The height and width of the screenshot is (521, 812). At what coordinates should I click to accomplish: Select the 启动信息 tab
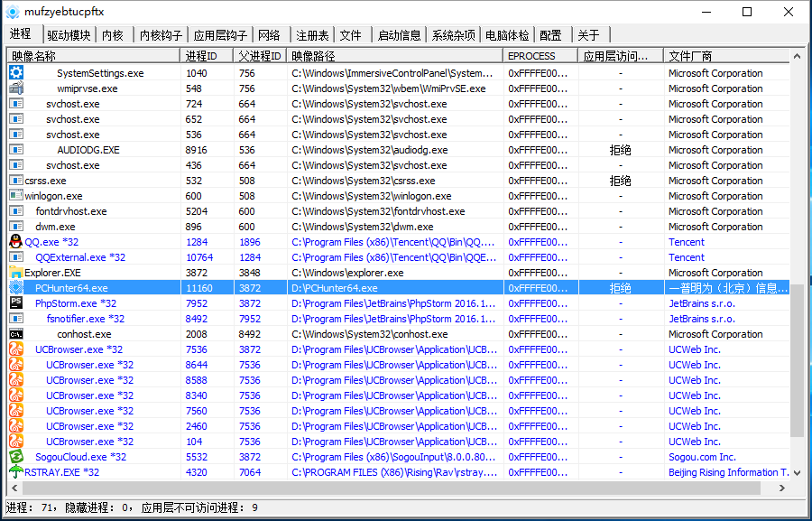pyautogui.click(x=399, y=35)
